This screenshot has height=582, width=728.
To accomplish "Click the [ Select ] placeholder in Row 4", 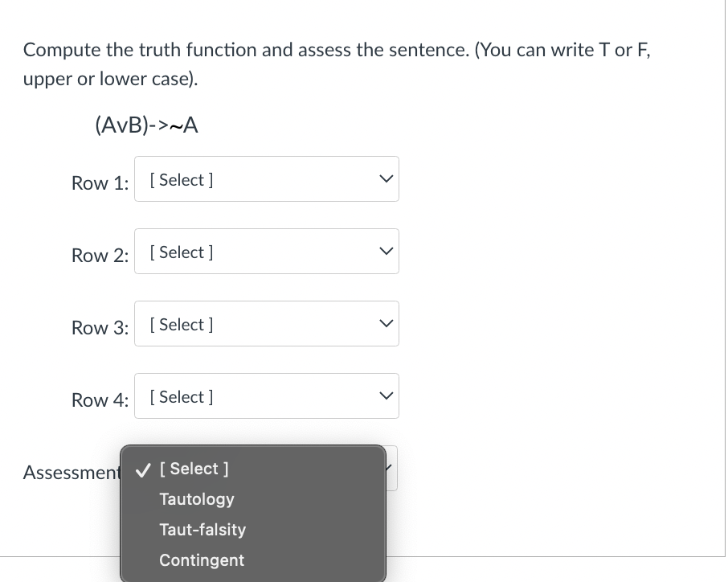I will (181, 396).
